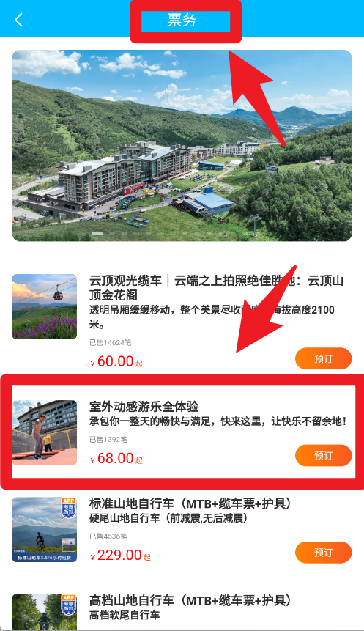Screen dimensions: 364x631
Task: Open the standard mountain bike thumbnail
Action: coord(44,530)
